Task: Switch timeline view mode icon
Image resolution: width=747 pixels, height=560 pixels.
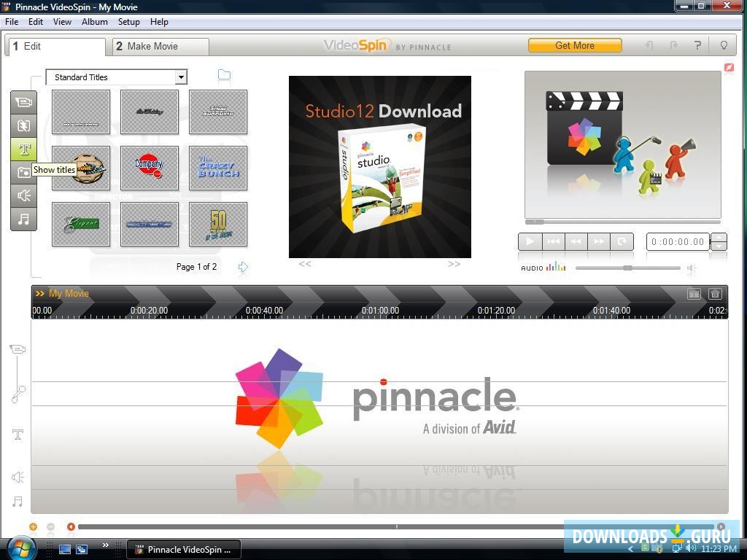Action: coord(694,294)
